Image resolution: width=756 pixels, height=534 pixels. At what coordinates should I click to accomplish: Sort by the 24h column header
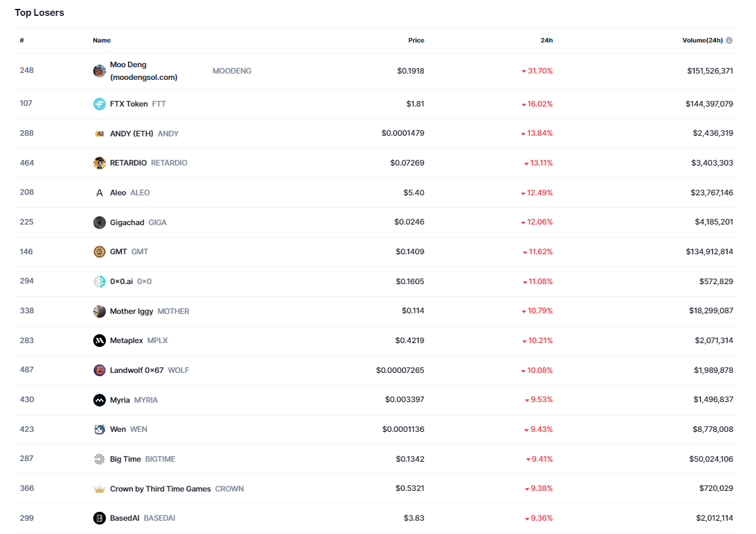tap(546, 41)
